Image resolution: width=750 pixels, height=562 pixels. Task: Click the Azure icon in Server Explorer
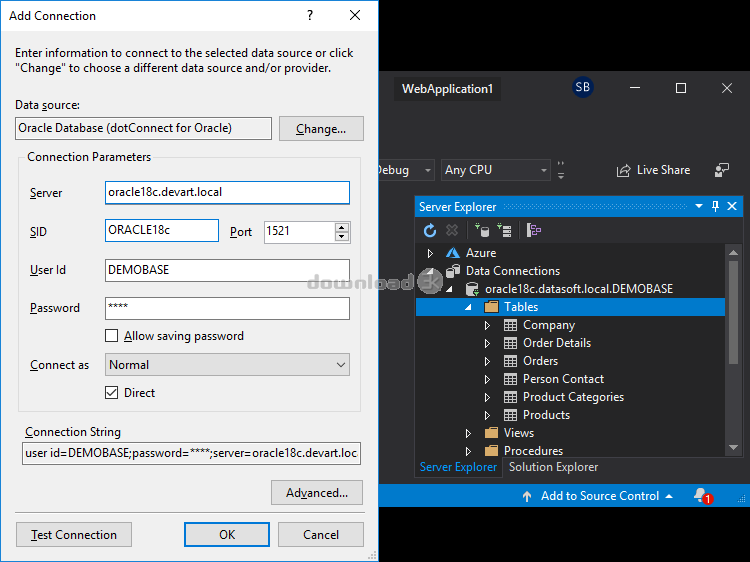(x=452, y=253)
